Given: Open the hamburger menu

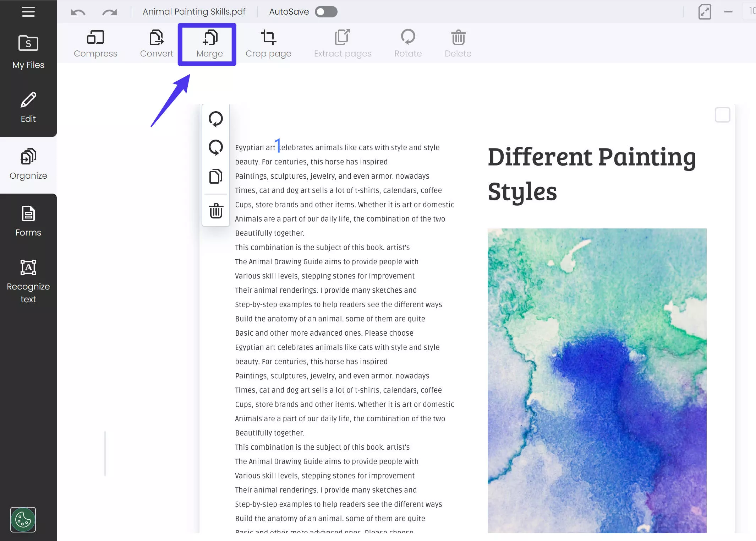Looking at the screenshot, I should (28, 12).
